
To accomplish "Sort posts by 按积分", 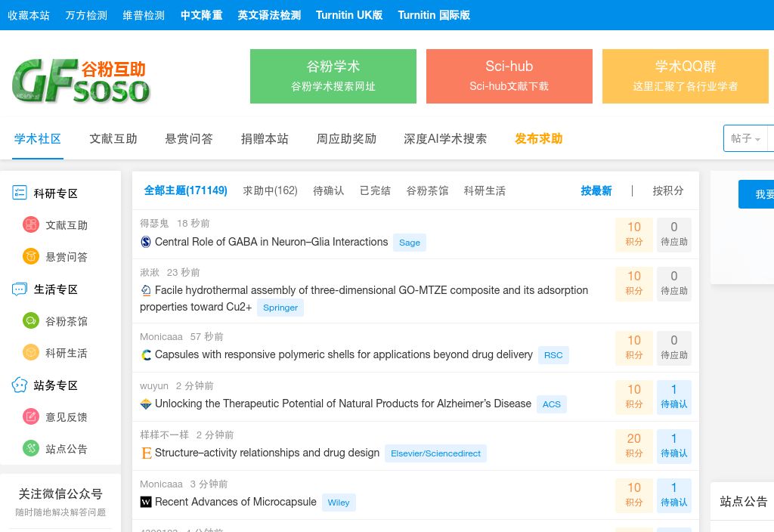I will point(668,190).
